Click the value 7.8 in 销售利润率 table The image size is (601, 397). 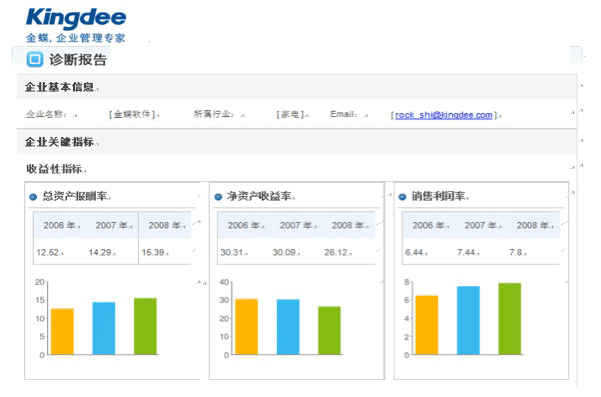pyautogui.click(x=516, y=253)
